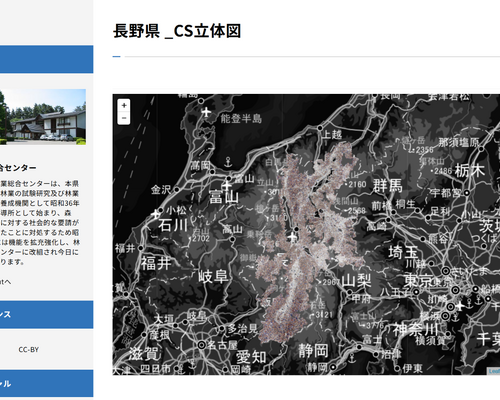Click the 神奈川 prefecture label
This screenshot has height=400, width=500.
click(415, 330)
